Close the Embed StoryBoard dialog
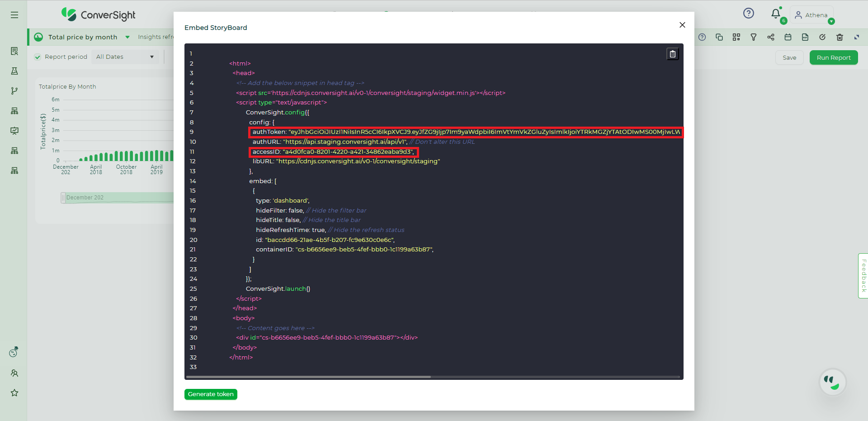The height and width of the screenshot is (421, 868). pyautogui.click(x=682, y=25)
